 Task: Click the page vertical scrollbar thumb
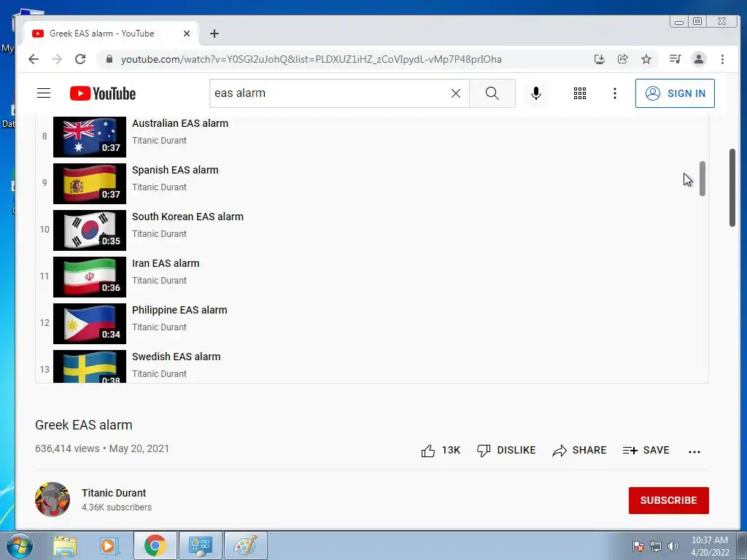(732, 187)
